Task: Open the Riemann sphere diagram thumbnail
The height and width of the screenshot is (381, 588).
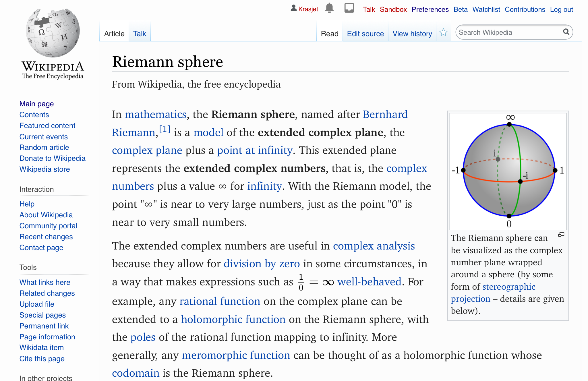Action: click(508, 171)
